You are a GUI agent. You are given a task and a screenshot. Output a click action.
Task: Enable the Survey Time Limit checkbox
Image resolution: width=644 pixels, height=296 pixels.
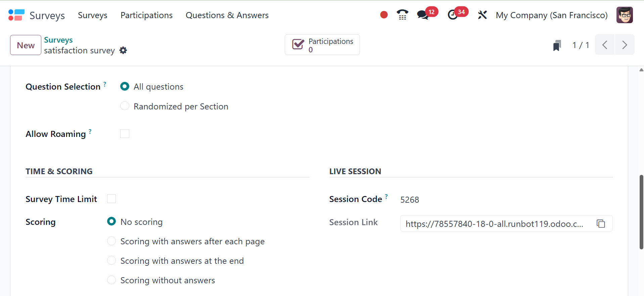(x=111, y=199)
